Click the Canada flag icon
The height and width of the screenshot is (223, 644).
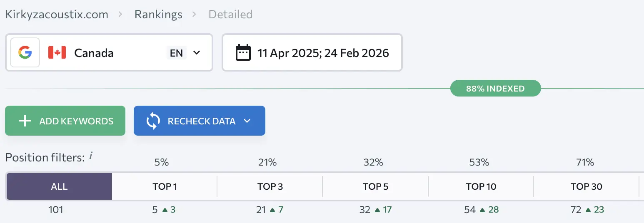pyautogui.click(x=57, y=53)
